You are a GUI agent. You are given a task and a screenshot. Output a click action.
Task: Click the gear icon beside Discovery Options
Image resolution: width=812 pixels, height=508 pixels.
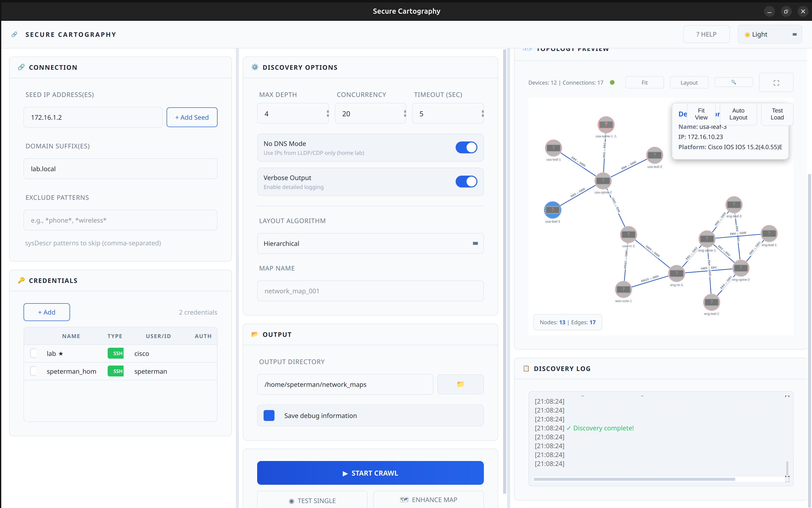pyautogui.click(x=255, y=67)
